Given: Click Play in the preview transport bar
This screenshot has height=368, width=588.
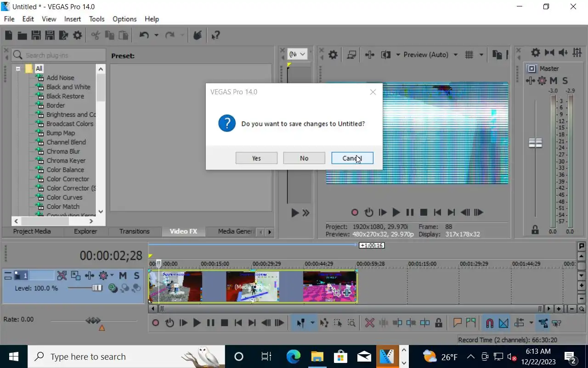Looking at the screenshot, I should pyautogui.click(x=396, y=213).
